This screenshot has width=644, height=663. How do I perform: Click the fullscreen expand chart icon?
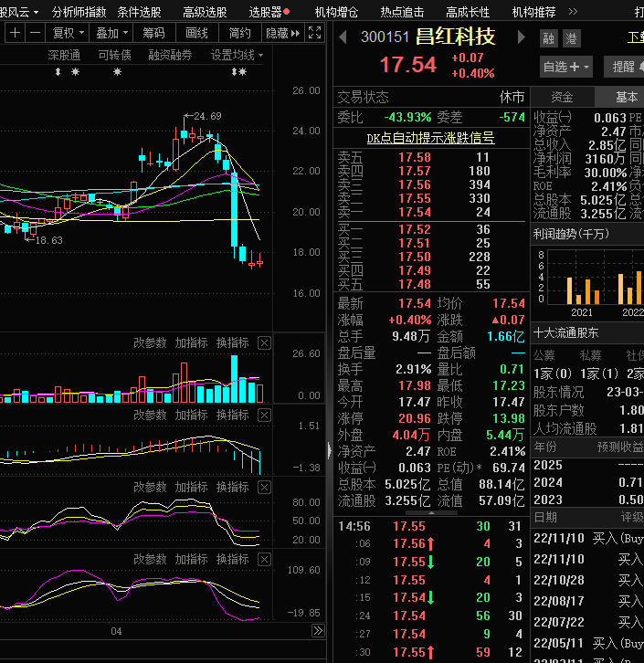click(x=314, y=33)
